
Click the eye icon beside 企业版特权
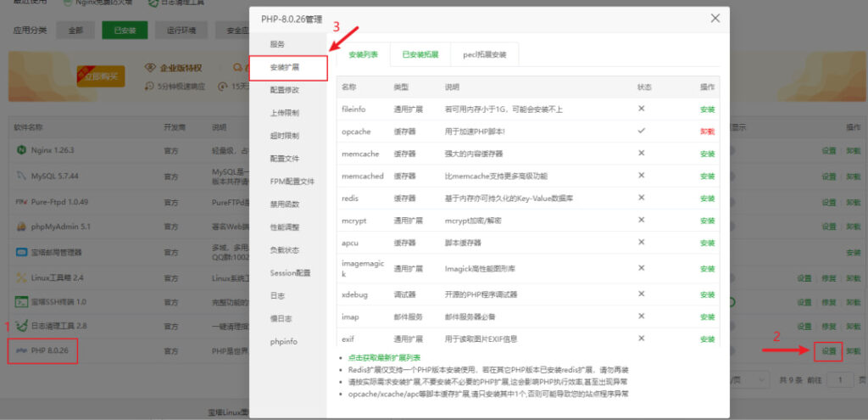tap(149, 68)
